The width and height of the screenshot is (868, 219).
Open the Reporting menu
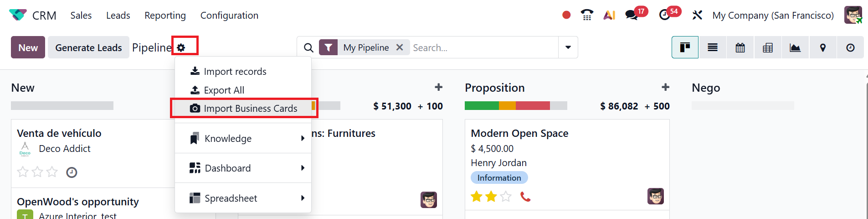click(165, 16)
